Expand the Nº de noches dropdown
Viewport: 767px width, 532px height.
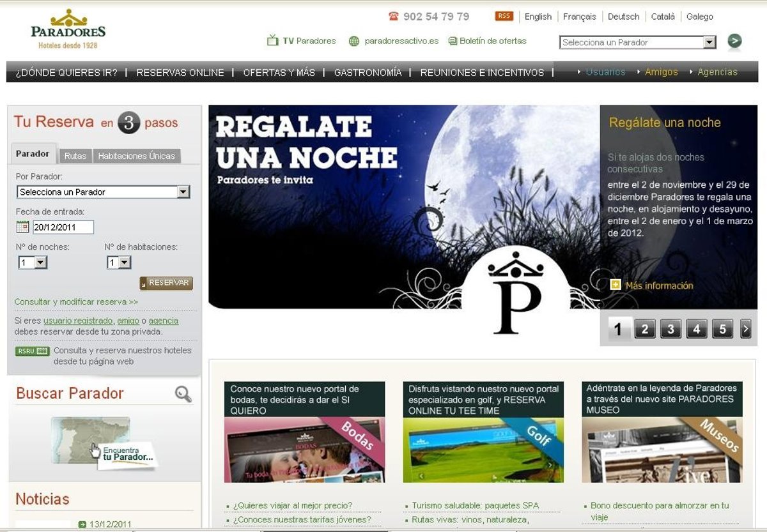(x=40, y=262)
